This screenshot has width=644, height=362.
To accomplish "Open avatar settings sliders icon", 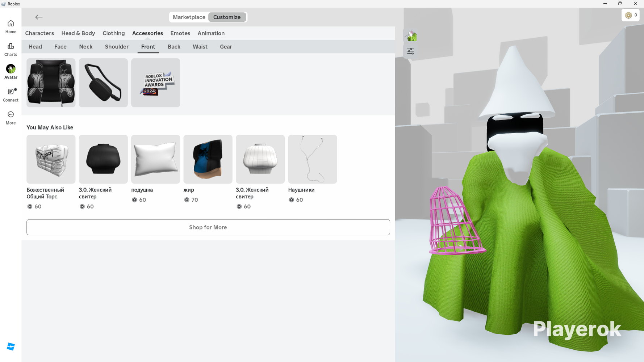I will tap(410, 51).
